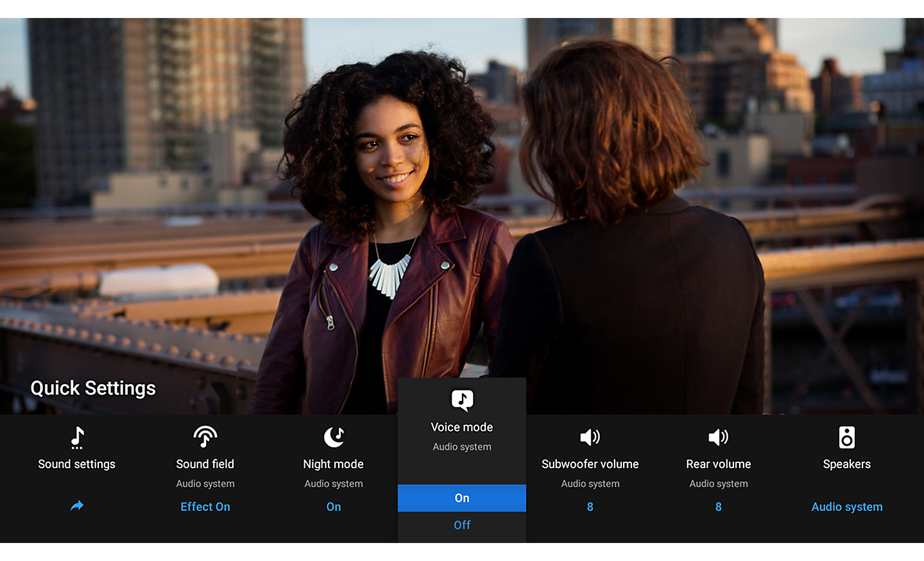
Task: Adjust Subwoofer volume value 8
Action: coord(590,507)
